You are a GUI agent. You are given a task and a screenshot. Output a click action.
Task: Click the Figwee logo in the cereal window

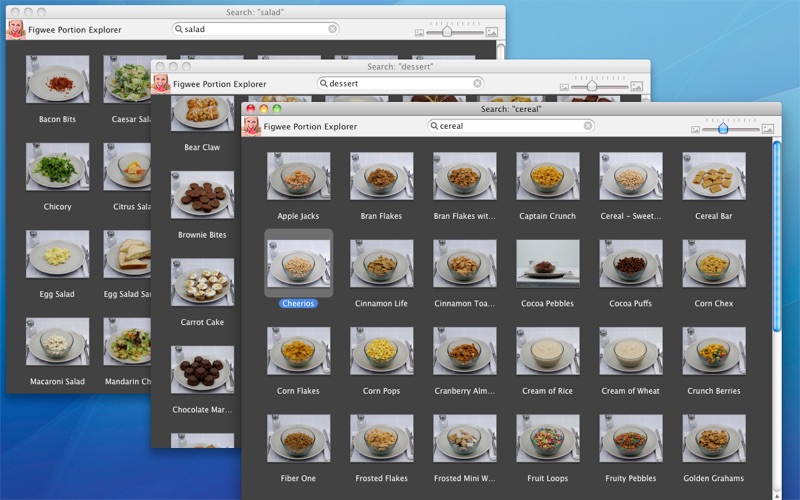point(251,126)
